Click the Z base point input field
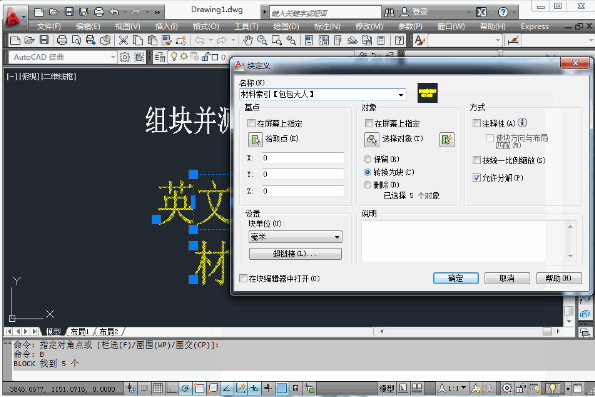This screenshot has height=397, width=595. coord(303,191)
